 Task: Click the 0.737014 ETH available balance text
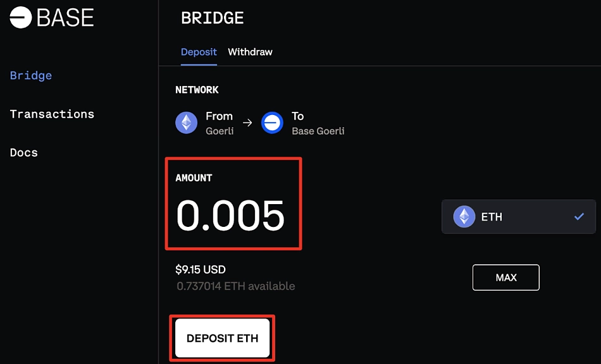[236, 286]
